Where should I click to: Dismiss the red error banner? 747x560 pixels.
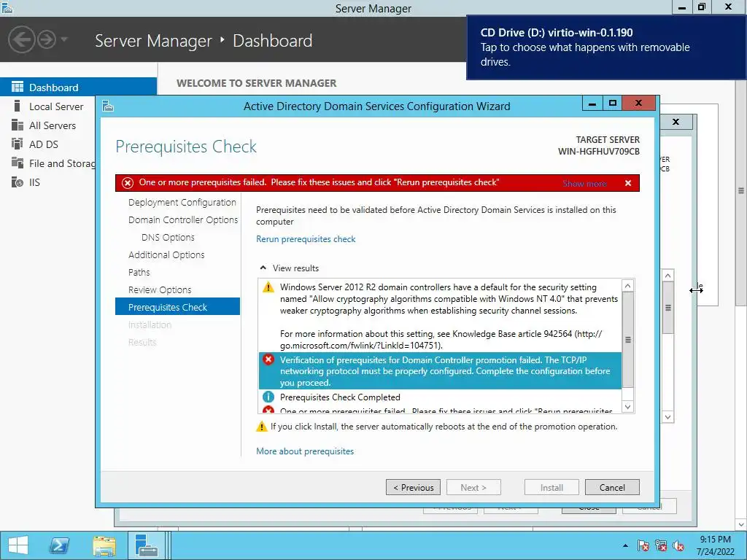[628, 183]
